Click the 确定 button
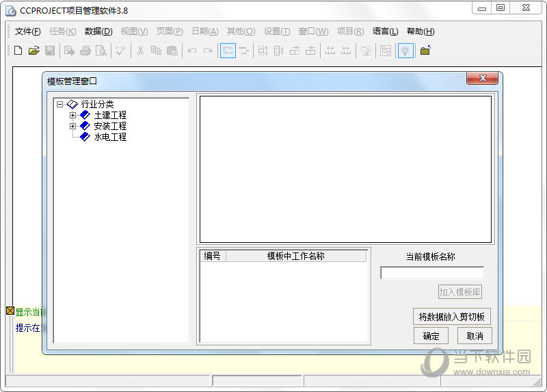This screenshot has width=547, height=392. pyautogui.click(x=431, y=336)
